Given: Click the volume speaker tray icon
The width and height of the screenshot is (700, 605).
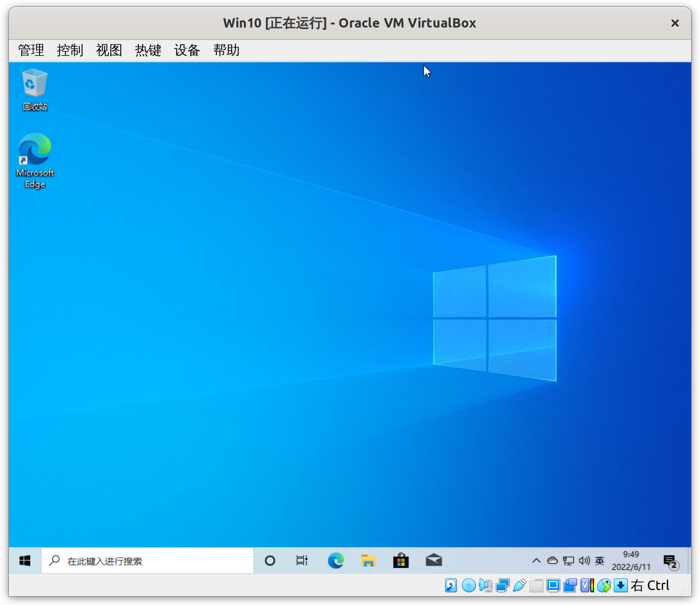Looking at the screenshot, I should coord(584,561).
